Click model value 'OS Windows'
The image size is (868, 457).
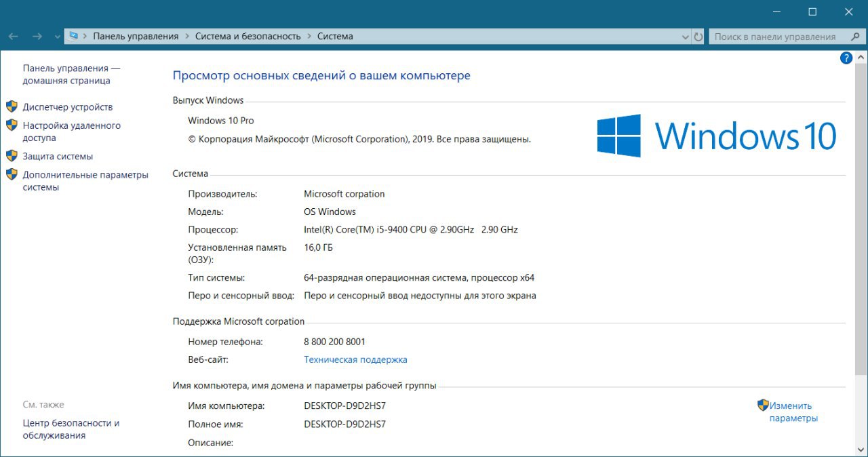[x=330, y=212]
